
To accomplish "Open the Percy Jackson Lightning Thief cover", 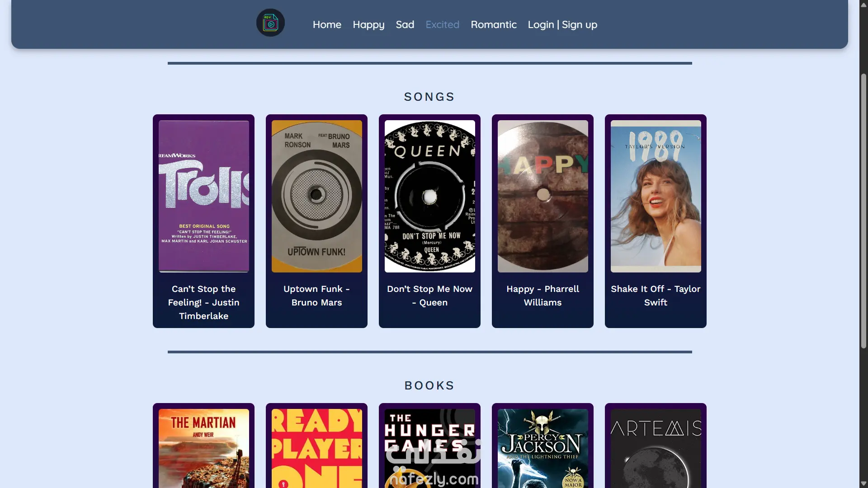I will [542, 448].
